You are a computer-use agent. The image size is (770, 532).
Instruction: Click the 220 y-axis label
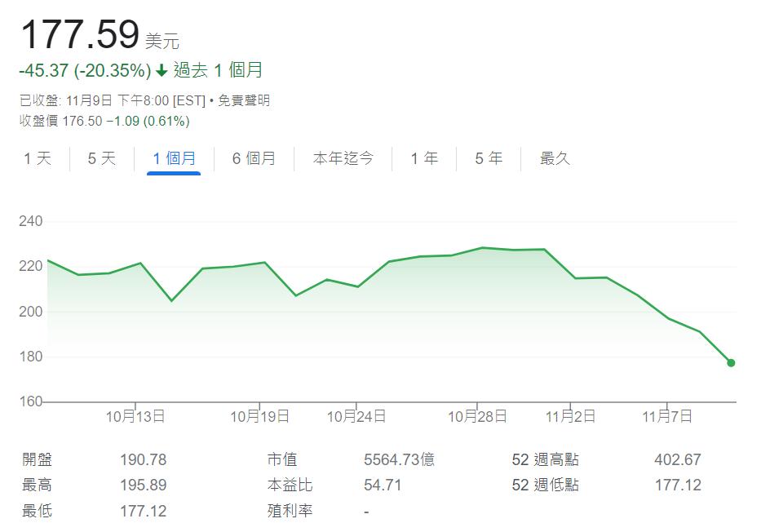[31, 266]
